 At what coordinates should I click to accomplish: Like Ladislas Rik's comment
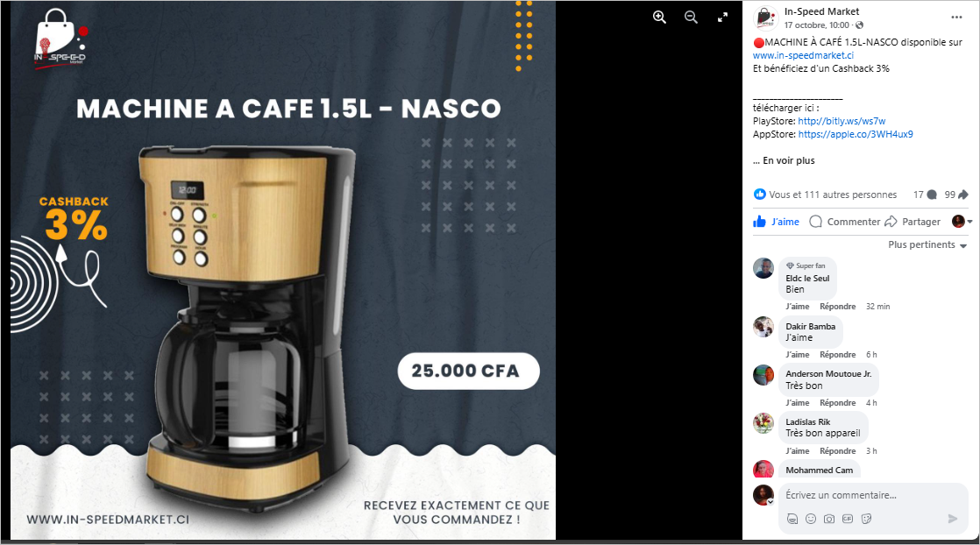click(x=798, y=450)
